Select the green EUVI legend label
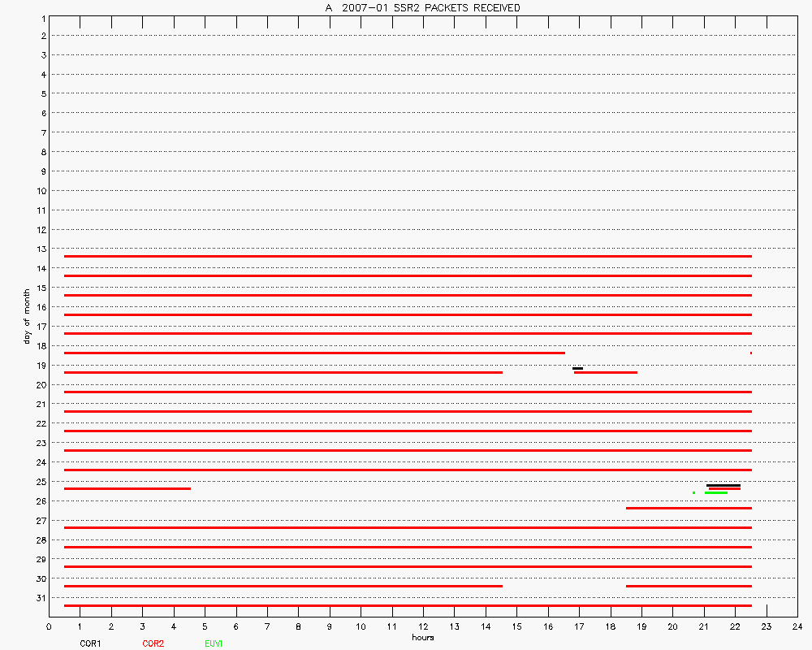This screenshot has width=812, height=650. point(214,643)
